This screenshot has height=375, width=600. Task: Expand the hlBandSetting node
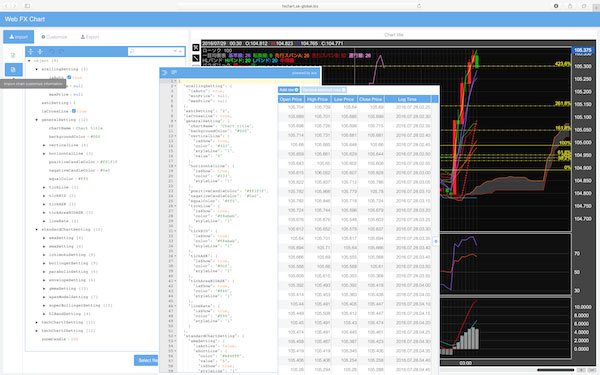pos(44,314)
